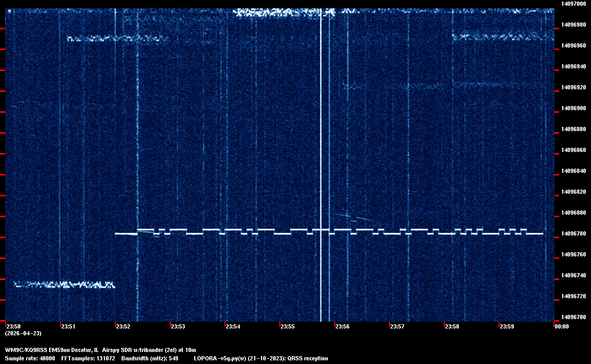The height and width of the screenshot is (364, 591).
Task: Click the (2026-04-23) date label
Action: pyautogui.click(x=23, y=333)
